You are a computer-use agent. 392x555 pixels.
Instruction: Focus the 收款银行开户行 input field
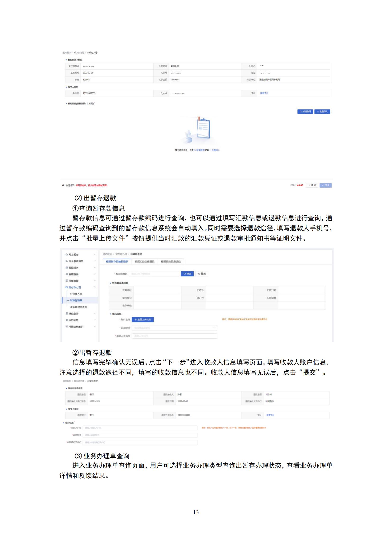click(x=140, y=442)
